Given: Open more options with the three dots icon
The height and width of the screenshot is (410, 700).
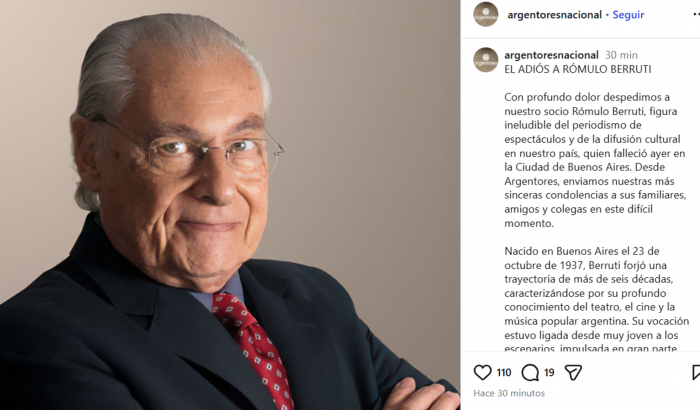Looking at the screenshot, I should tap(696, 15).
